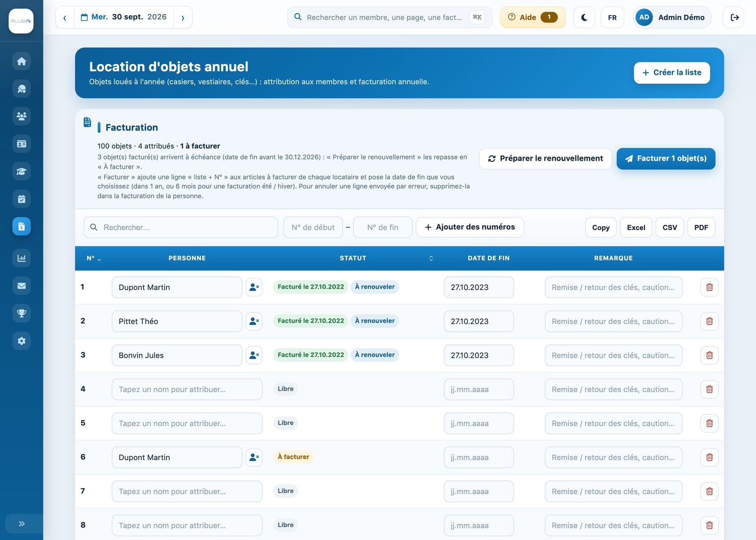The width and height of the screenshot is (756, 540).
Task: Open the members group icon in sidebar
Action: click(x=21, y=116)
